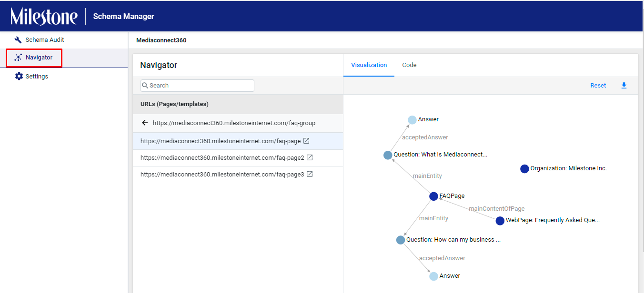Select Question: What is Mediaconnect... node
The height and width of the screenshot is (293, 644).
(x=388, y=155)
